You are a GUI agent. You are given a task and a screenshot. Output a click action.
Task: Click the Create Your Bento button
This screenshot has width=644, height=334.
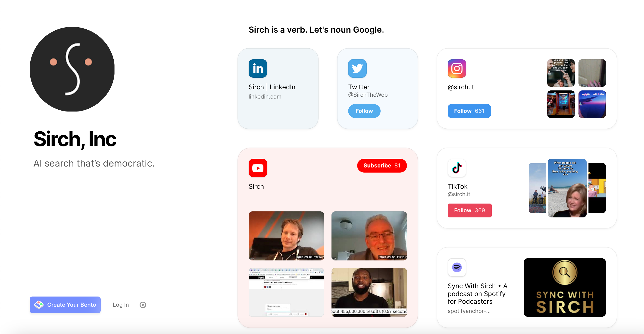[65, 305]
